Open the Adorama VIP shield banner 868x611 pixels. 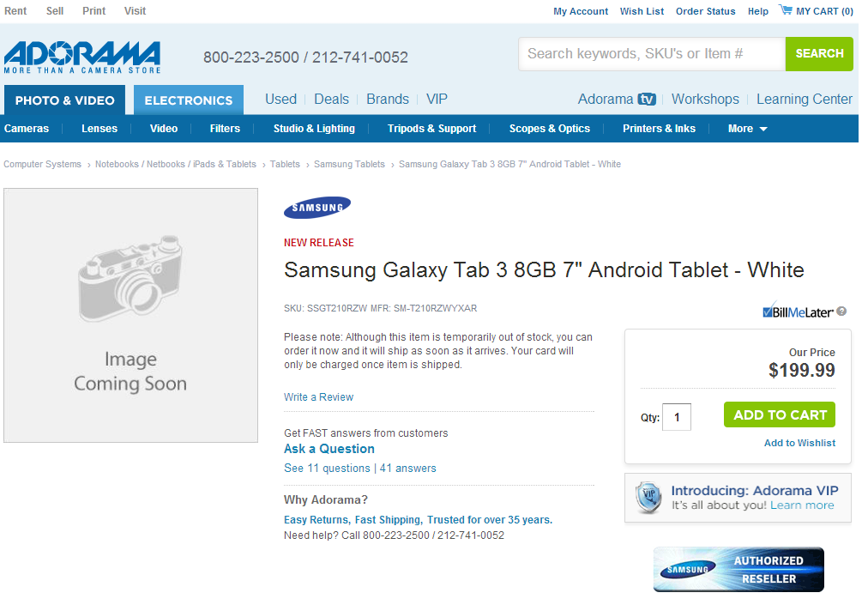coord(648,498)
